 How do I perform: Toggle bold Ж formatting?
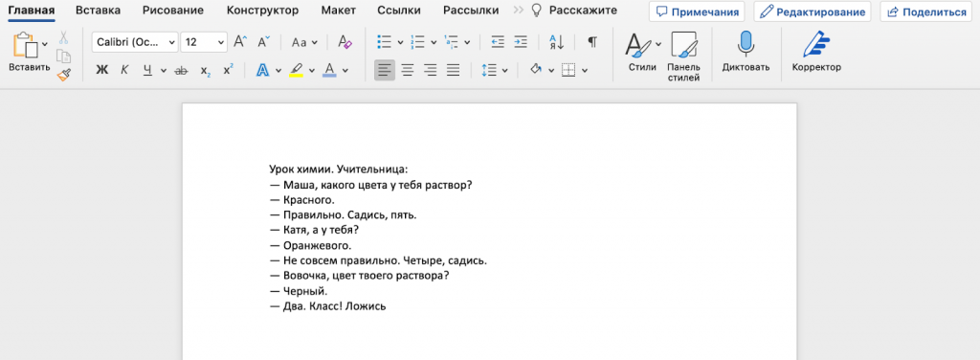[101, 70]
